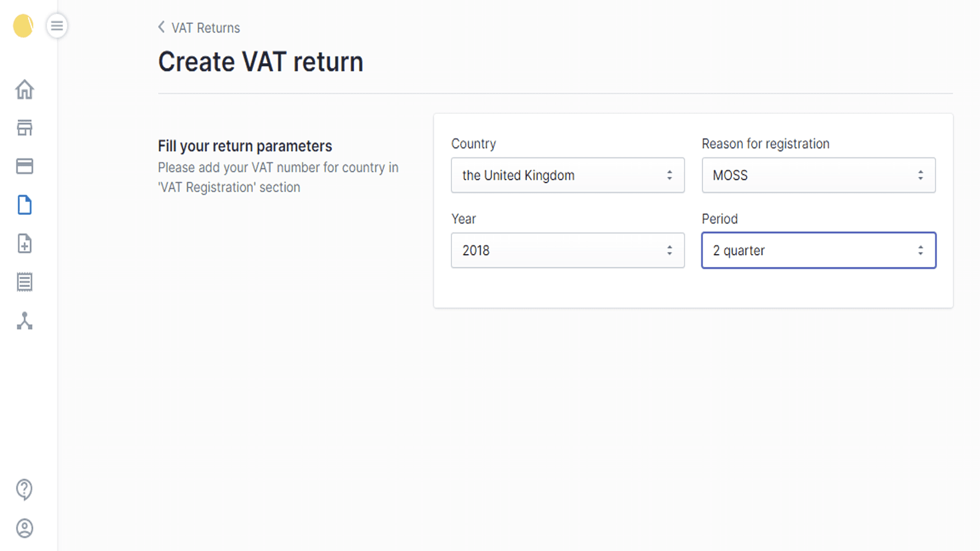
Task: Click the back chevron beside VAT Returns
Action: tap(160, 27)
